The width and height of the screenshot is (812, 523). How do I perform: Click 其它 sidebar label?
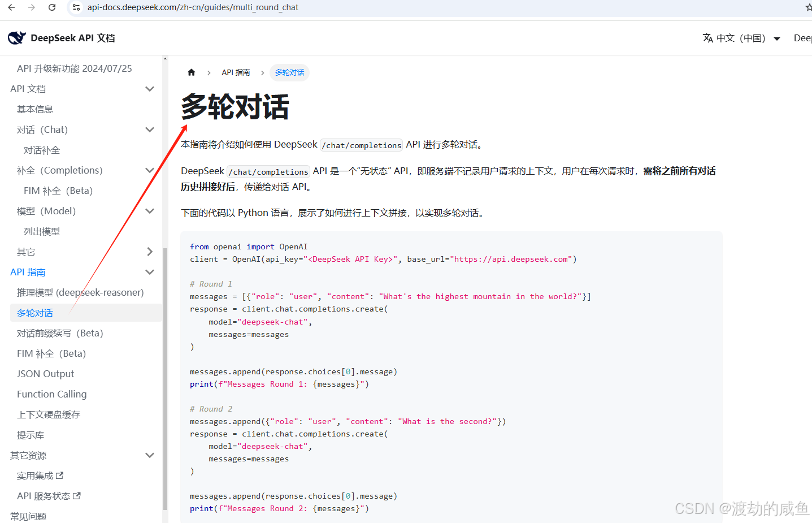26,252
